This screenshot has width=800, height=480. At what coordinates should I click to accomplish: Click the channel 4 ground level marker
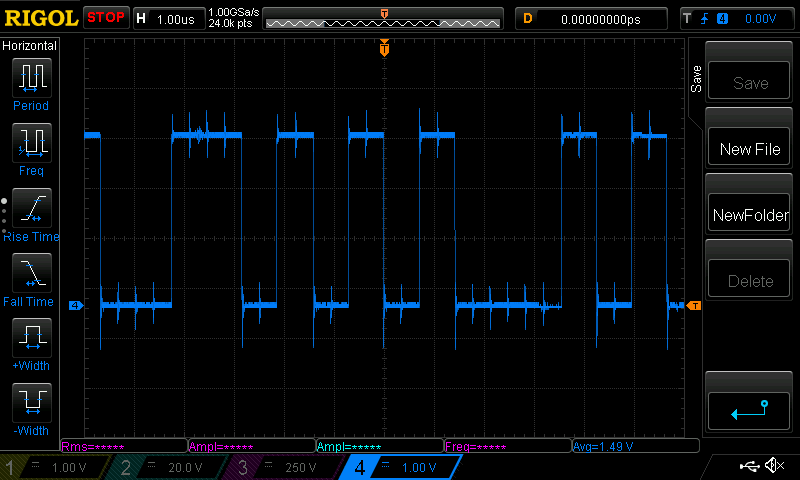tap(76, 306)
